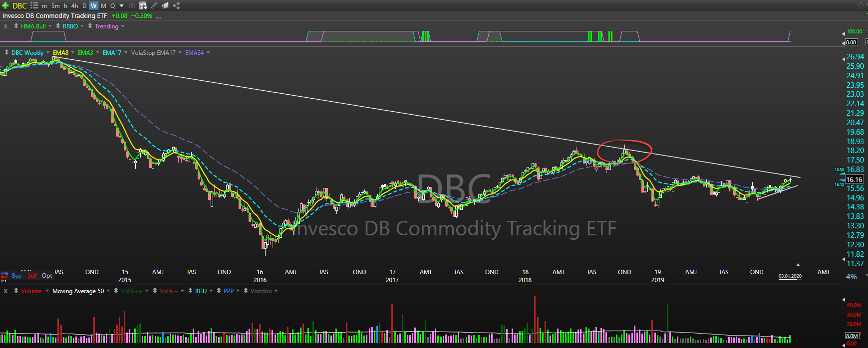Viewport: 868px width, 348px height.
Task: Click the small up triangle above the date
Action: 798,265
